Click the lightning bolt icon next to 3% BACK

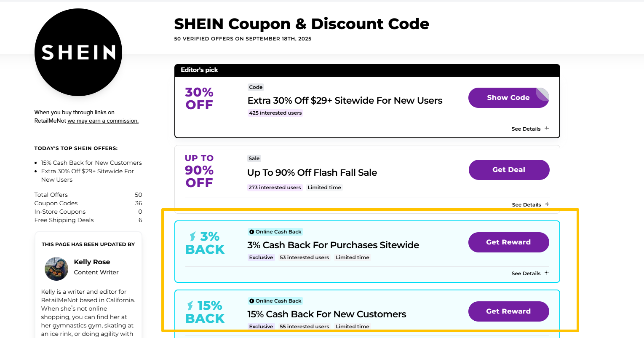192,236
